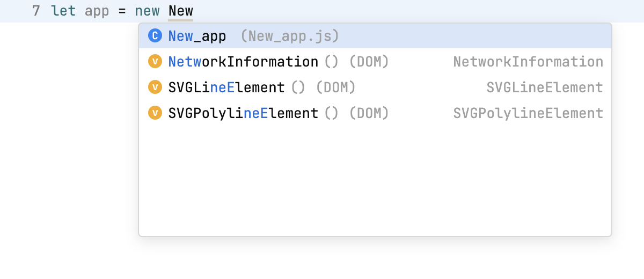Choose NetworkInformation() from the completion list

coord(243,62)
